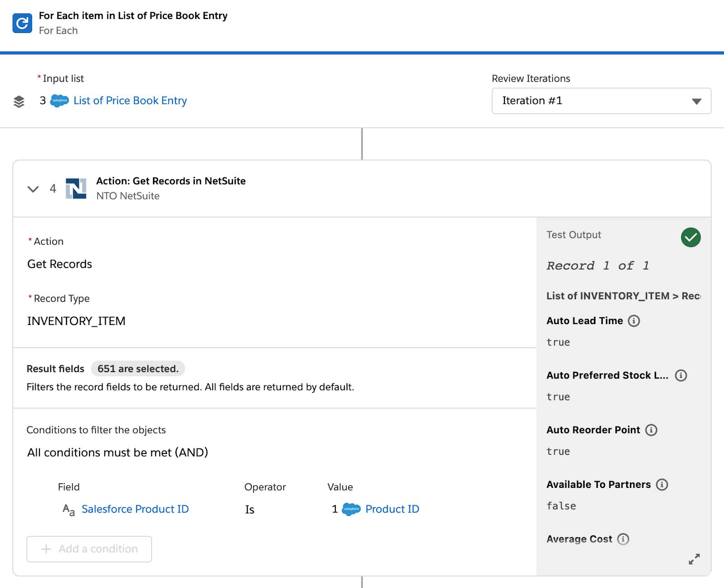Open the Salesforce Product ID field link
This screenshot has height=588, width=724.
[135, 509]
